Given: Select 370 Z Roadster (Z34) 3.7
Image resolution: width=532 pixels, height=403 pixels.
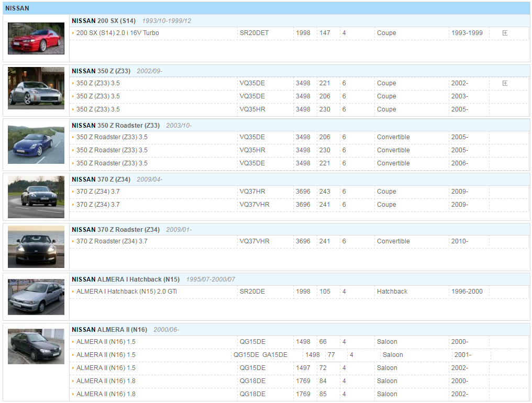Looking at the screenshot, I should [112, 241].
